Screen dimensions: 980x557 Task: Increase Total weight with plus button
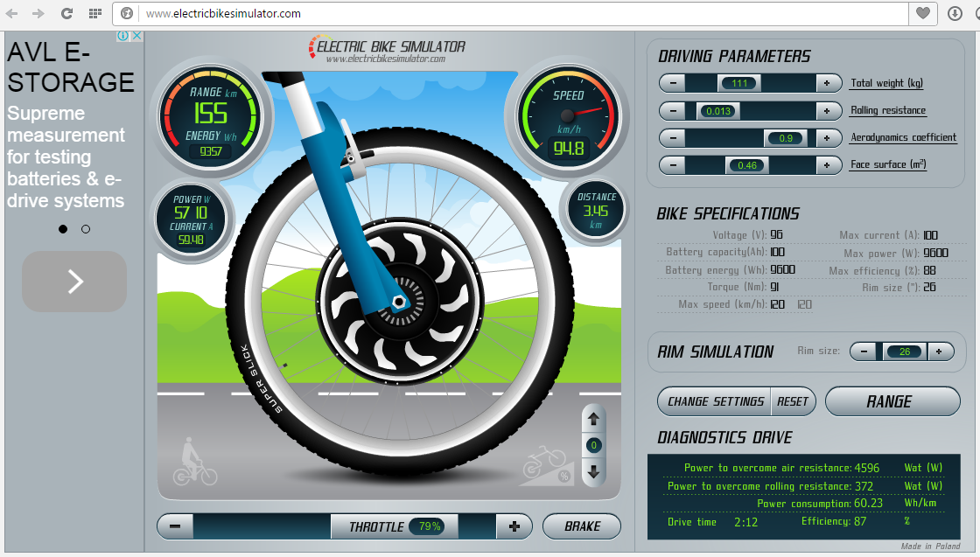click(x=827, y=84)
